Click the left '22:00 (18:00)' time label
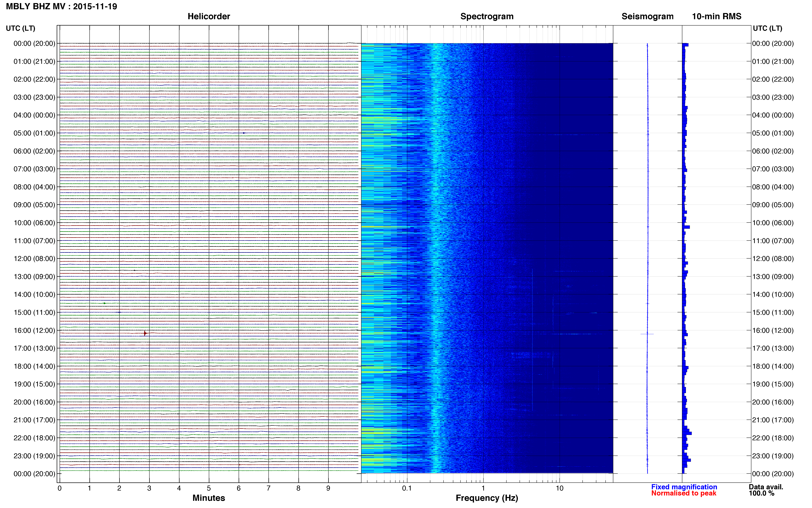The image size is (812, 508). [x=34, y=438]
